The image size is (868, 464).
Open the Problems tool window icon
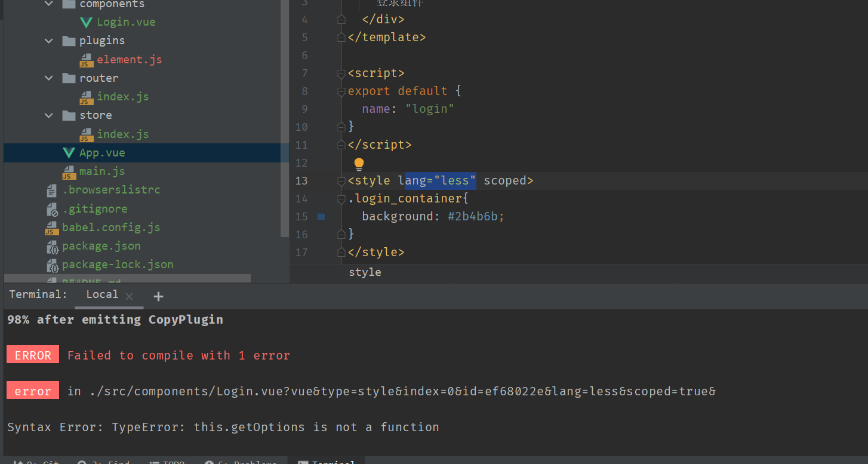pos(241,461)
